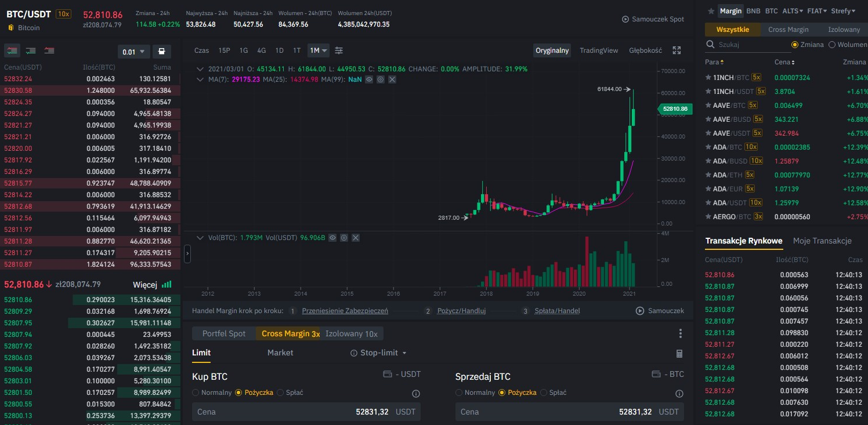Select the Wolumen radio in the market list
Screen dimensions: 868x425
click(x=832, y=45)
